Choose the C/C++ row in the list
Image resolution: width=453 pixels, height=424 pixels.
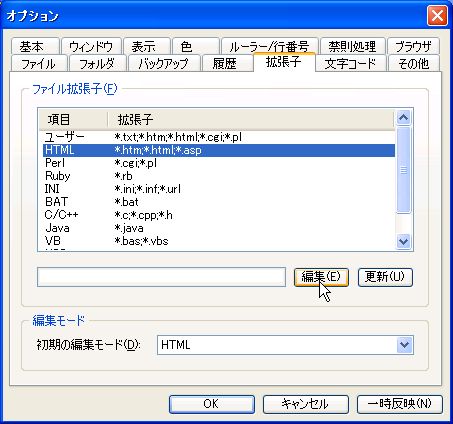(219, 215)
